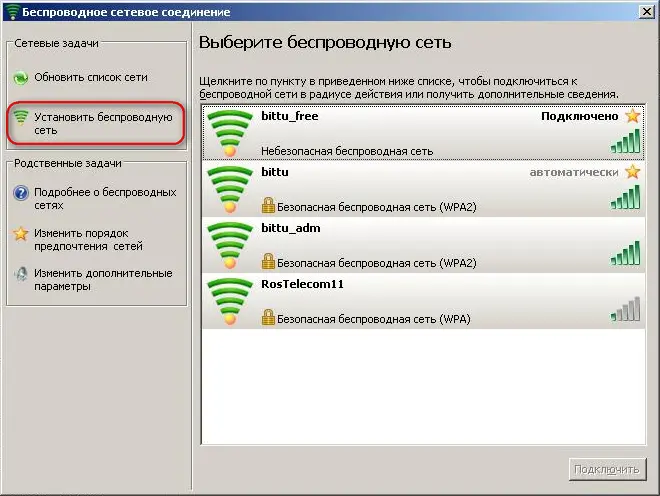The height and width of the screenshot is (496, 660).
Task: Open 'Подробнее о беспроводных сетях' link
Action: point(105,199)
